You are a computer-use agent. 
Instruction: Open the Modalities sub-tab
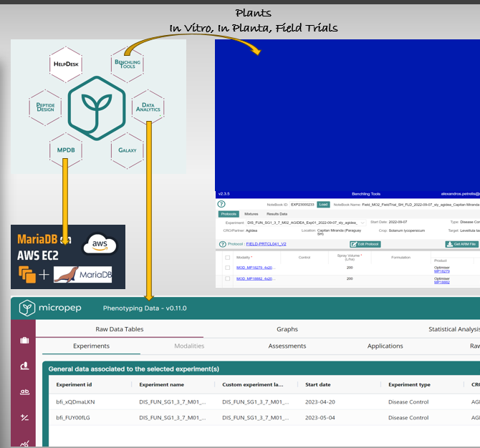click(189, 346)
